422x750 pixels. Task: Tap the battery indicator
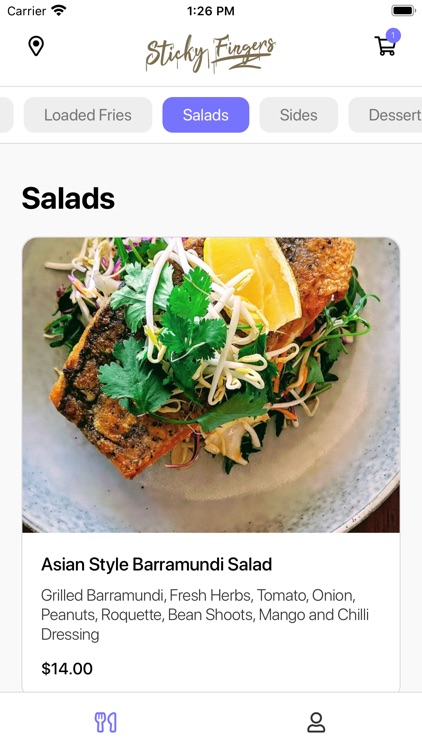click(403, 11)
